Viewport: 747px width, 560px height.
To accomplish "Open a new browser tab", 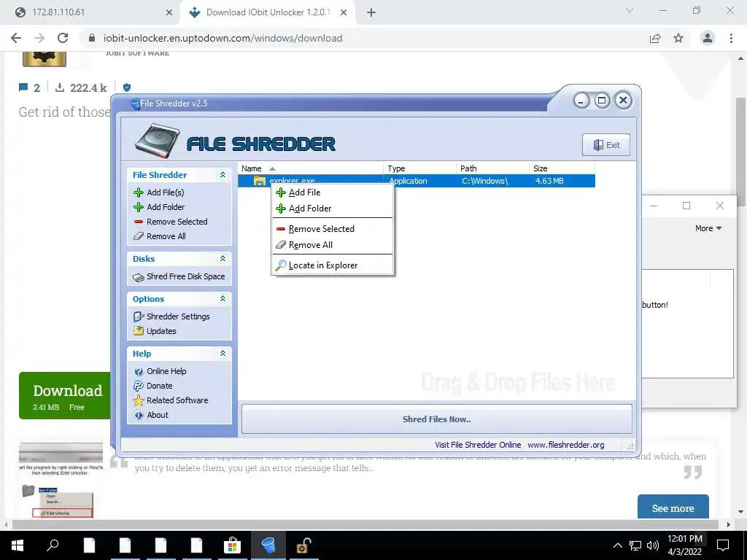I will click(371, 13).
